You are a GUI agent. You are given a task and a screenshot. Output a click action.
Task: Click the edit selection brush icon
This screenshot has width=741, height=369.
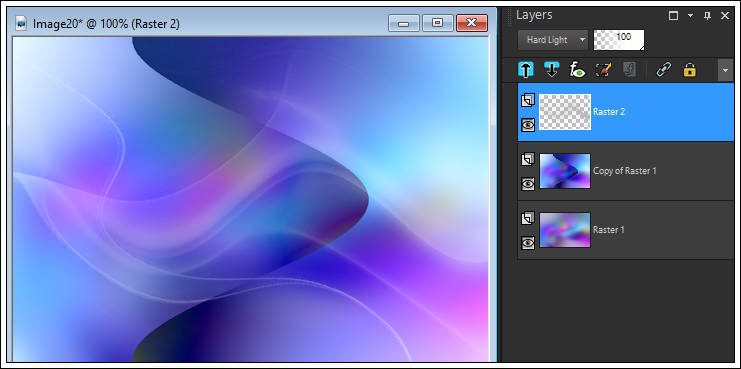[603, 70]
